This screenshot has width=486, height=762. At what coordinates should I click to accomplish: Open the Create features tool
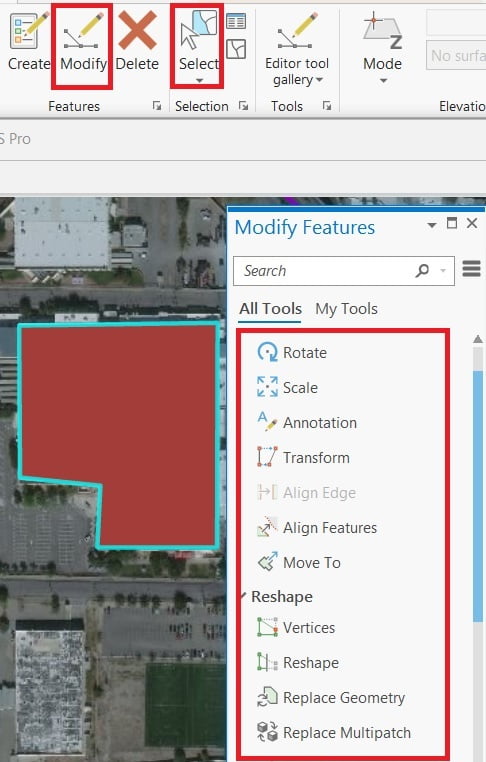[29, 41]
